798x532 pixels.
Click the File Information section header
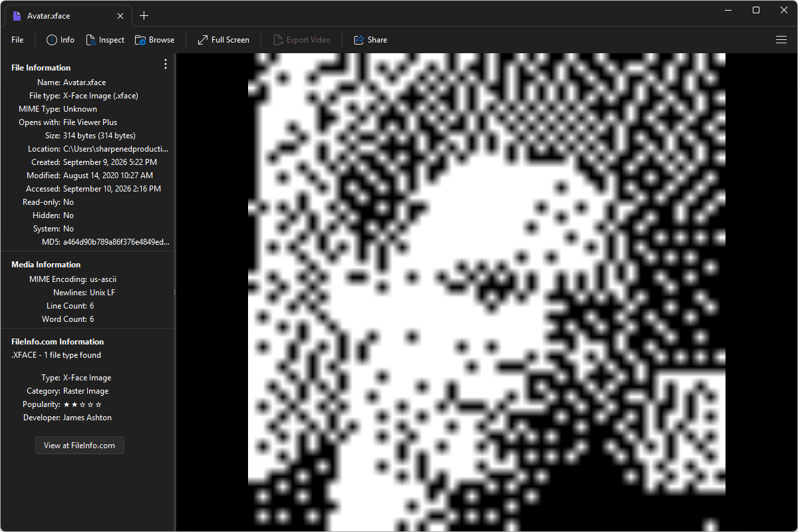coord(41,68)
